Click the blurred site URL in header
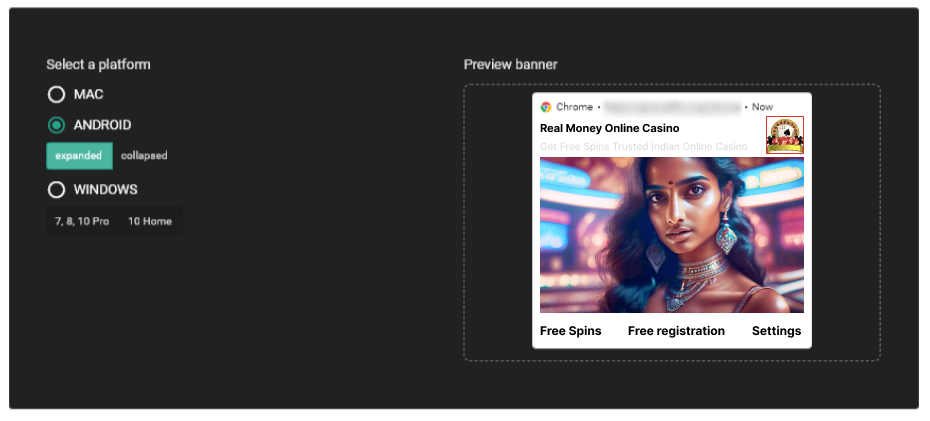The width and height of the screenshot is (930, 421). [x=673, y=107]
